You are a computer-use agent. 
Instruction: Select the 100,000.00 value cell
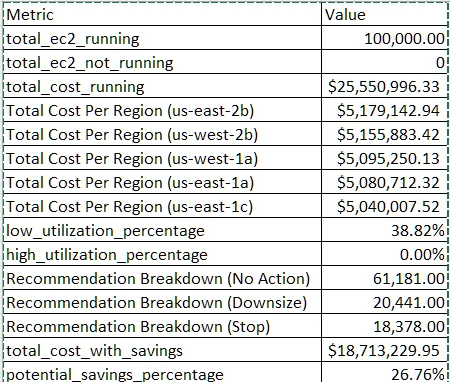(384, 38)
